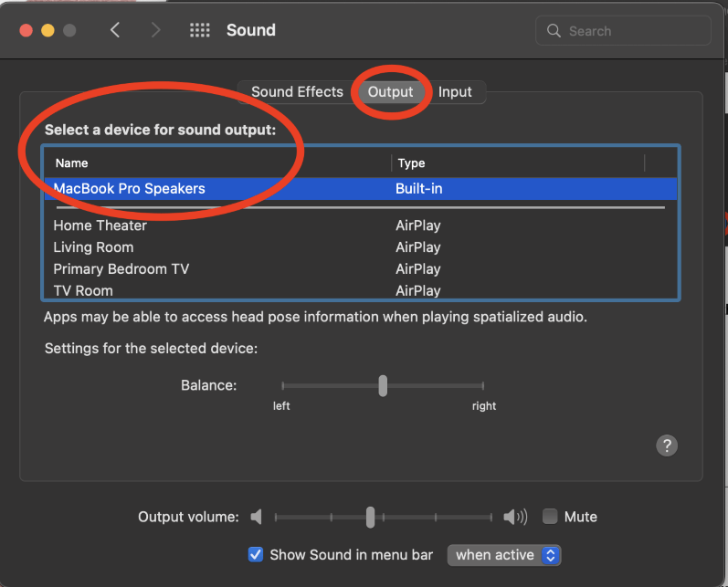Click the forward arrow in the toolbar
This screenshot has width=728, height=587.
coord(155,30)
